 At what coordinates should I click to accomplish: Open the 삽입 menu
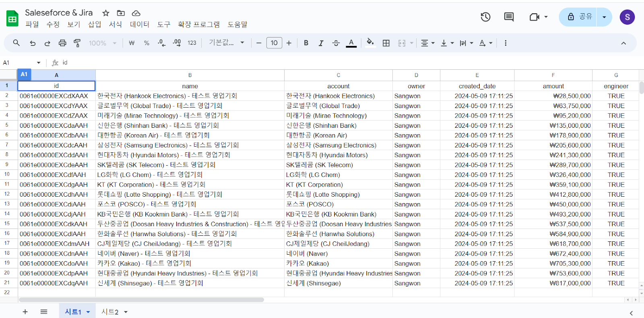click(95, 25)
